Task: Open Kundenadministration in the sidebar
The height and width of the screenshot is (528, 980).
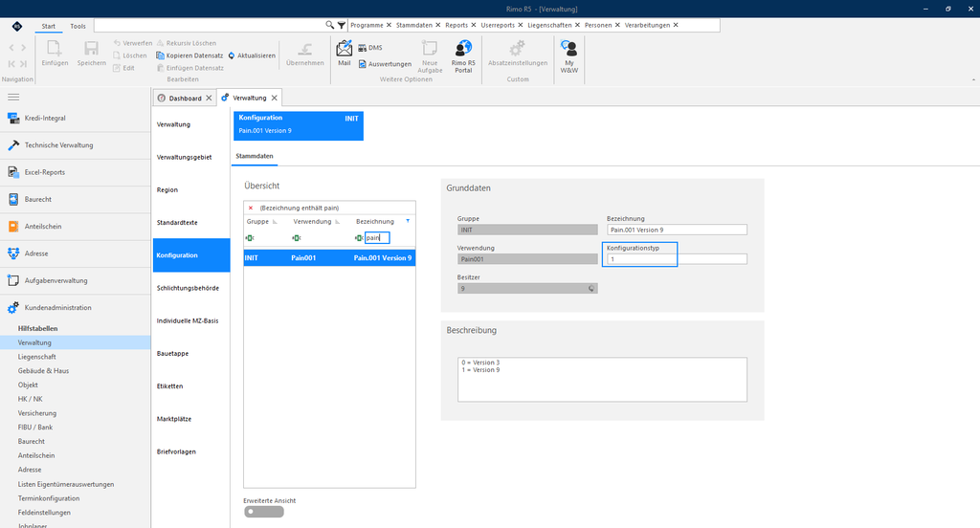Action: pos(75,307)
